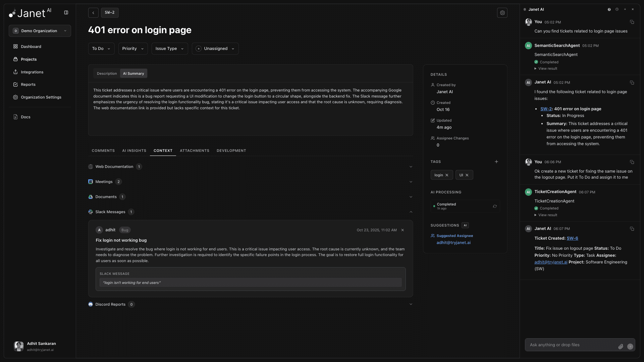Switch to the AI Insights tab
Image resolution: width=644 pixels, height=362 pixels.
click(134, 150)
